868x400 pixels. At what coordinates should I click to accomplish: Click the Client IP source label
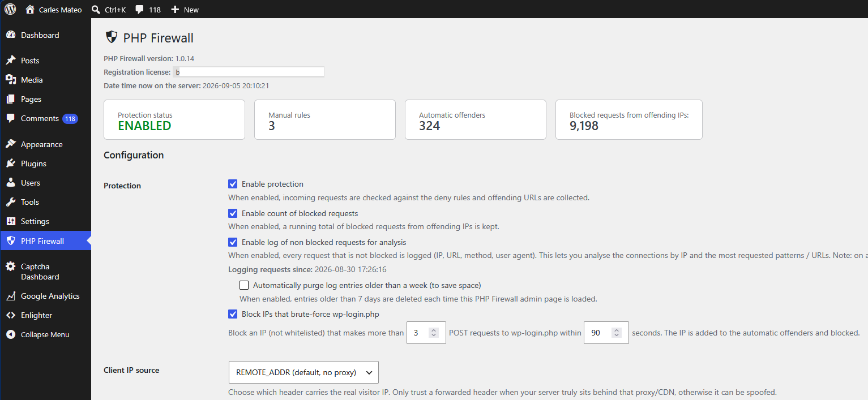click(x=131, y=370)
